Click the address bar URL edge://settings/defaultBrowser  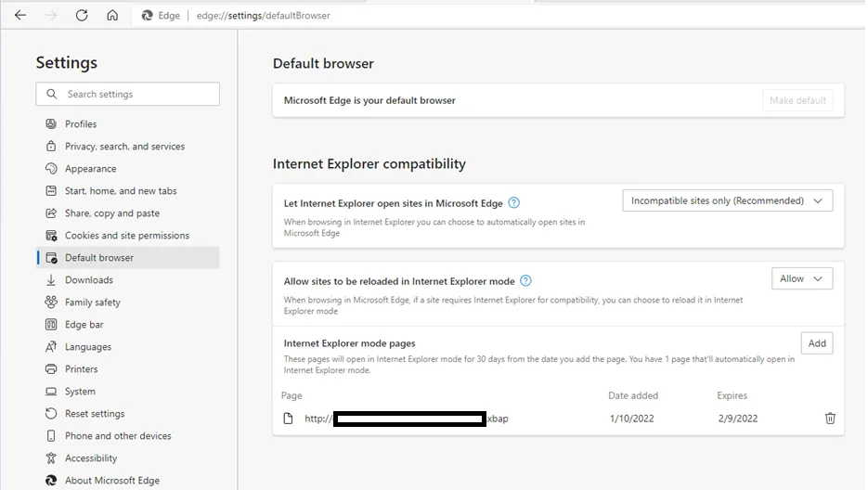(264, 16)
